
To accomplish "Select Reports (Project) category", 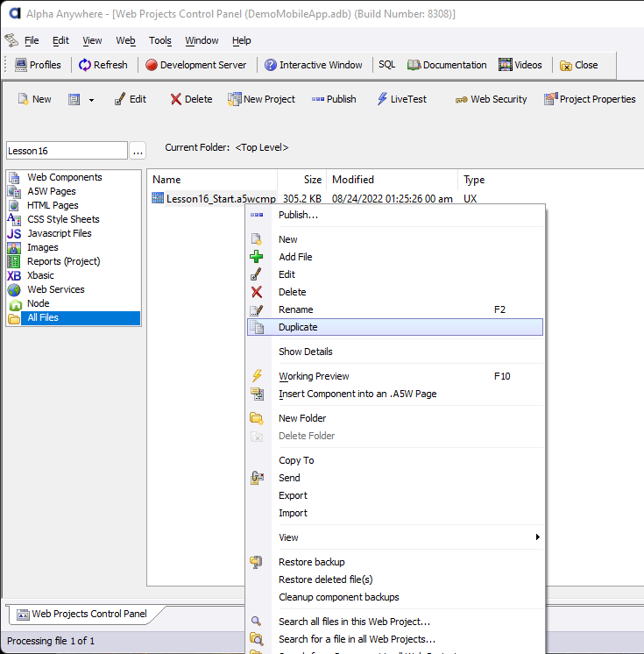I will click(x=63, y=261).
